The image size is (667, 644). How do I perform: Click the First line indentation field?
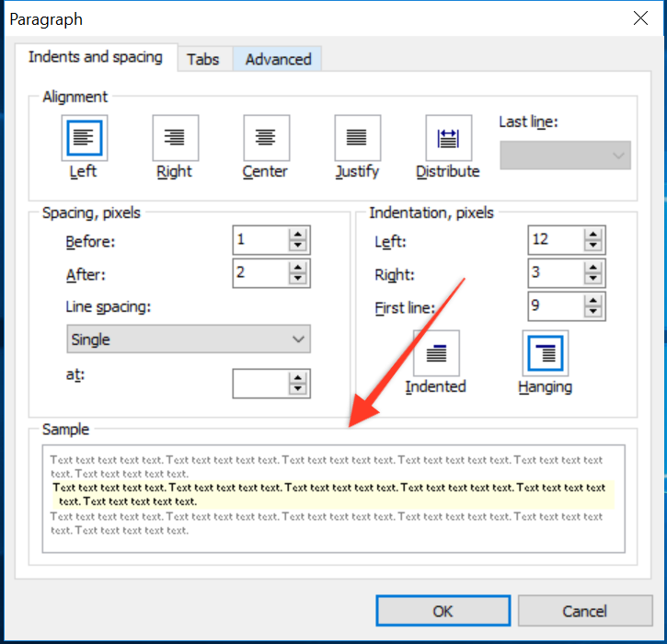point(556,306)
